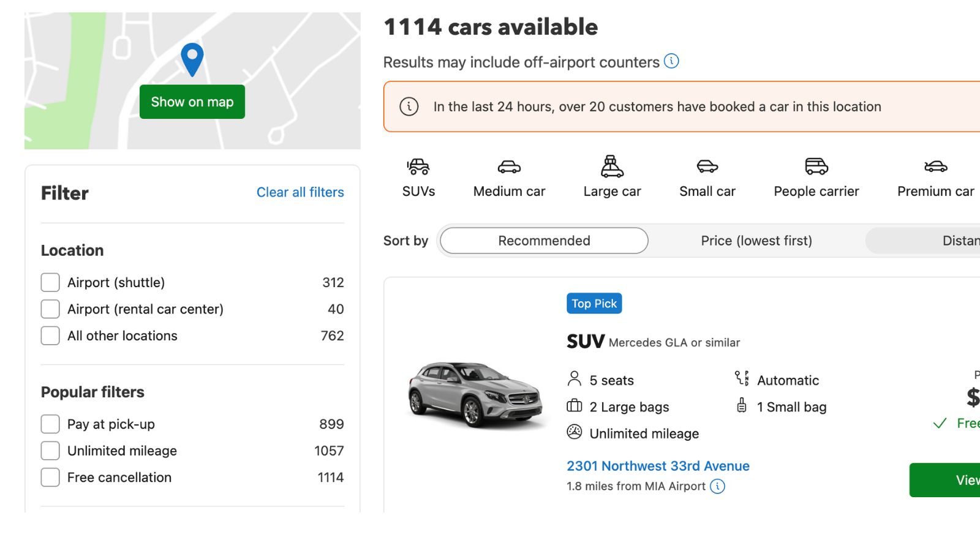Open the off-airport counters info icon
This screenshot has width=980, height=551.
point(671,61)
